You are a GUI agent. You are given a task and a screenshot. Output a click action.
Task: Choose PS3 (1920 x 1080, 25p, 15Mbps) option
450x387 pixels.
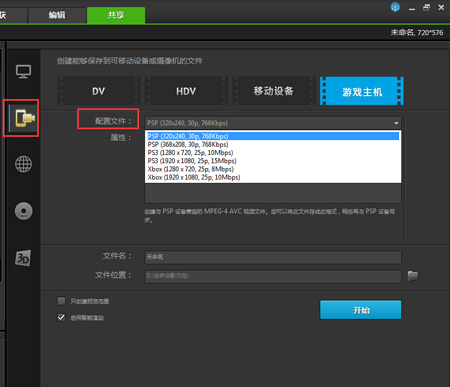click(273, 161)
